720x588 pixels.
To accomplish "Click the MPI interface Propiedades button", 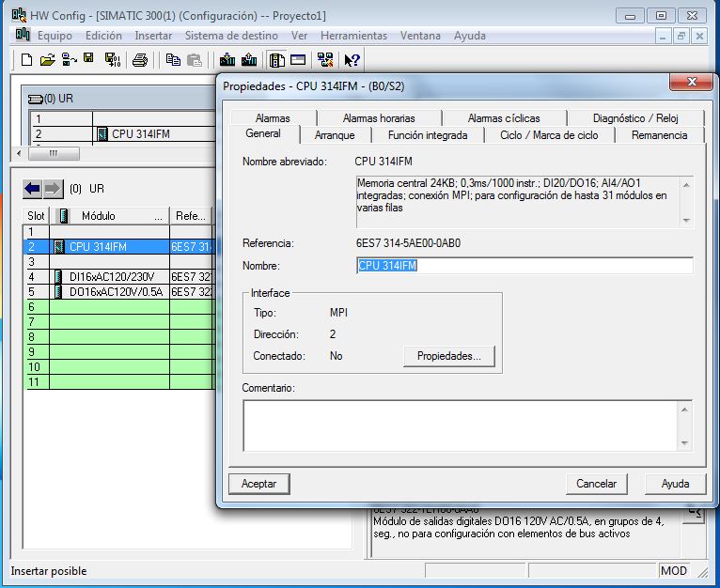I will tap(449, 357).
